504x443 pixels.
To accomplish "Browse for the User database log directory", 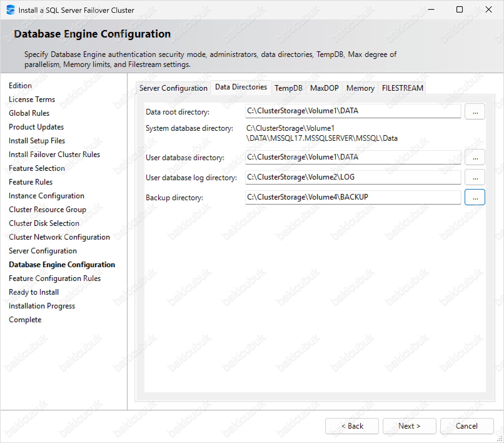I will (475, 177).
